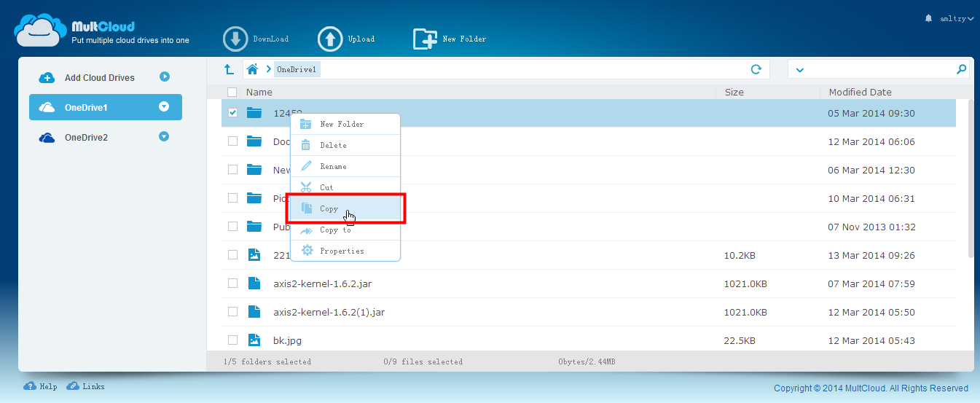Check the box for 07 Nov 2013 folder
Image resolution: width=980 pixels, height=403 pixels.
click(x=232, y=227)
